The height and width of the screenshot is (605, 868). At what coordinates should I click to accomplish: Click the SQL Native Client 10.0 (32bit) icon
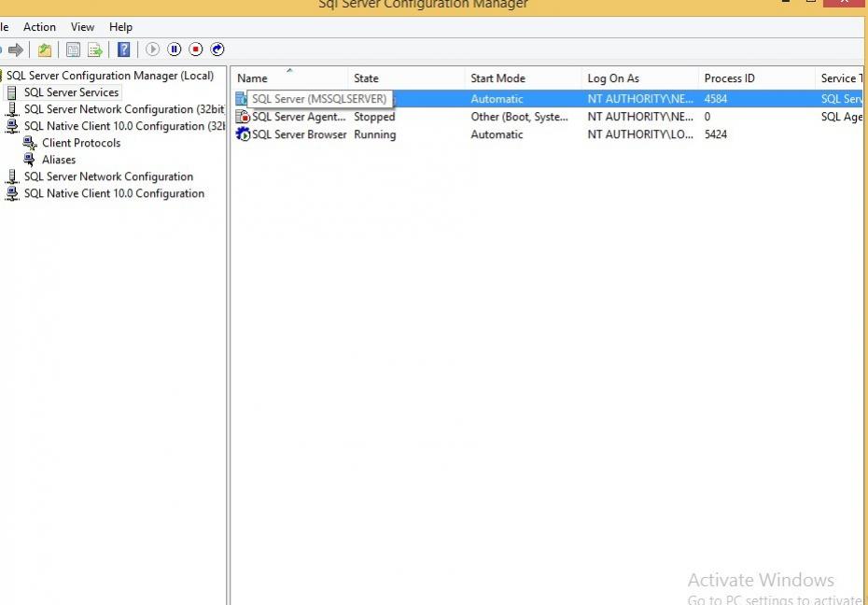[x=11, y=126]
